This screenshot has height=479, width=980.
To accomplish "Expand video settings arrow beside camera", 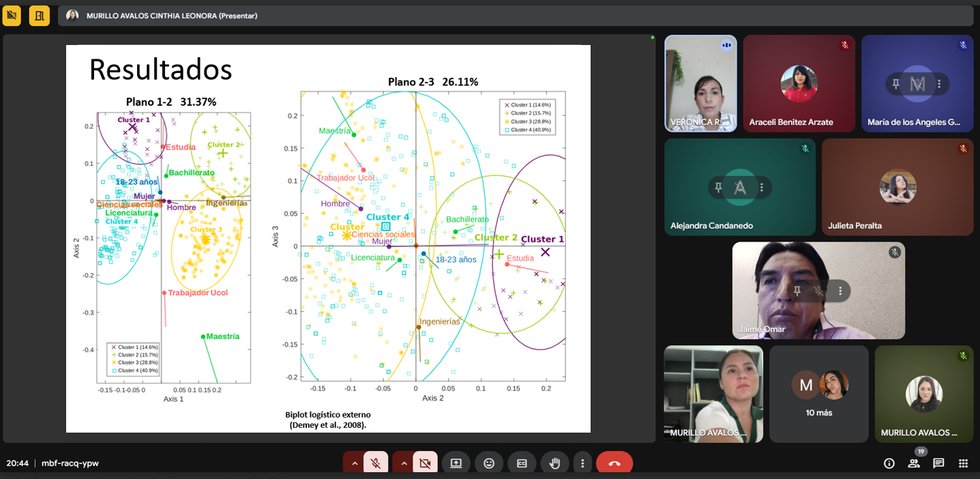I will [404, 463].
